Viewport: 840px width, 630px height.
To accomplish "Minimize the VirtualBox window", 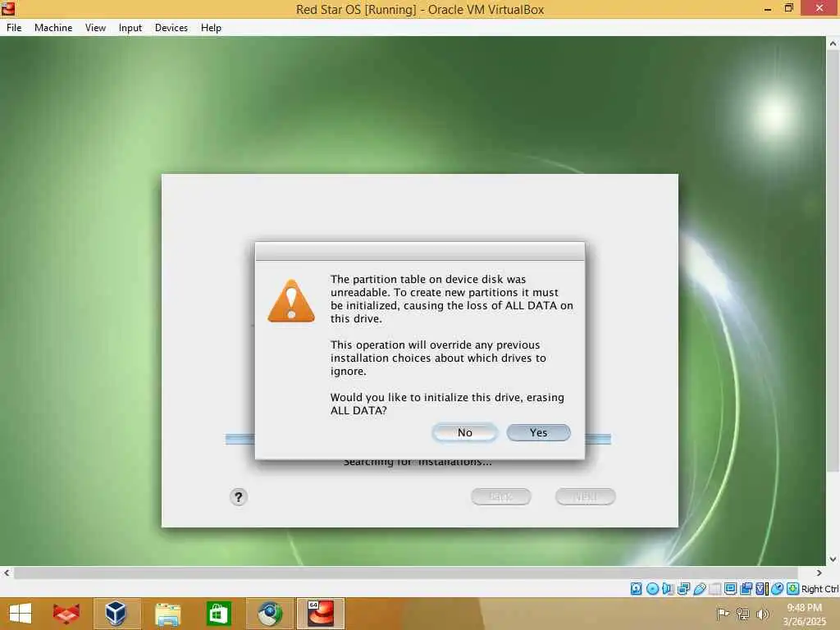I will (768, 8).
